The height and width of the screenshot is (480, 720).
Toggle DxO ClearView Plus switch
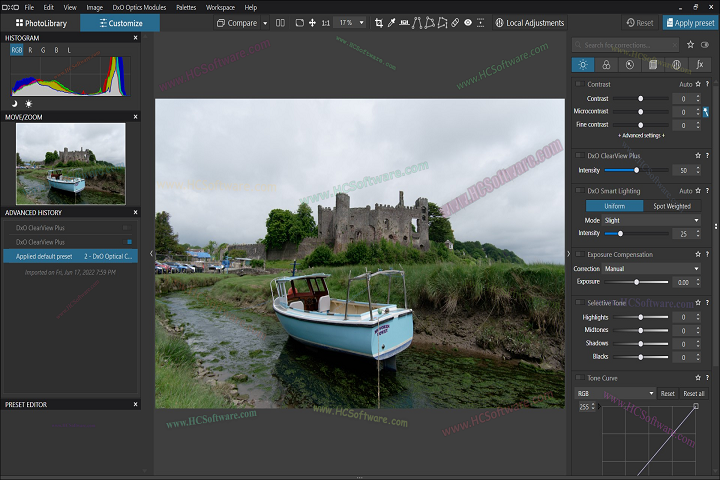click(580, 155)
